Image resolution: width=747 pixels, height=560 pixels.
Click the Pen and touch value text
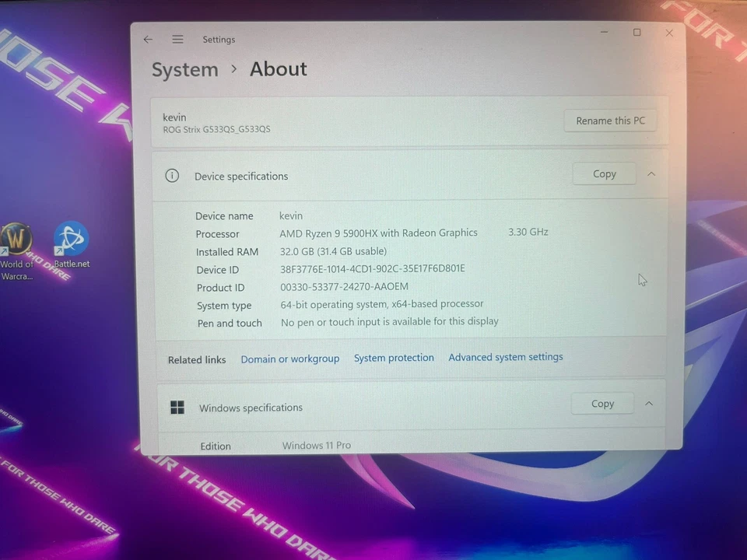390,322
